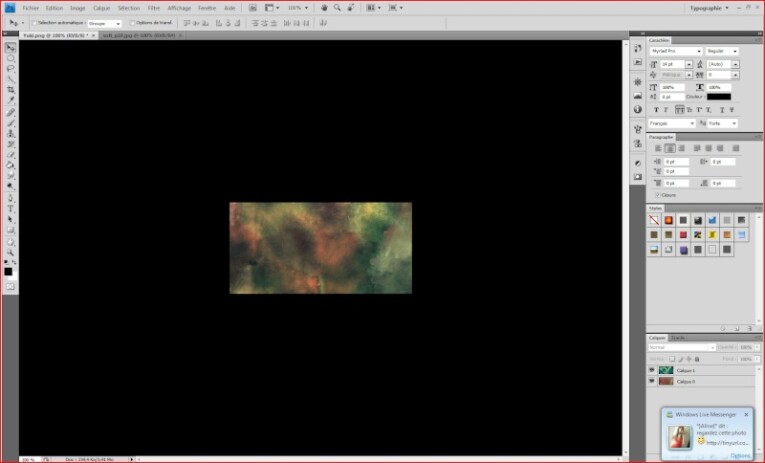Click the contact photo in Messenger popup
This screenshot has height=463, width=765.
pos(680,437)
